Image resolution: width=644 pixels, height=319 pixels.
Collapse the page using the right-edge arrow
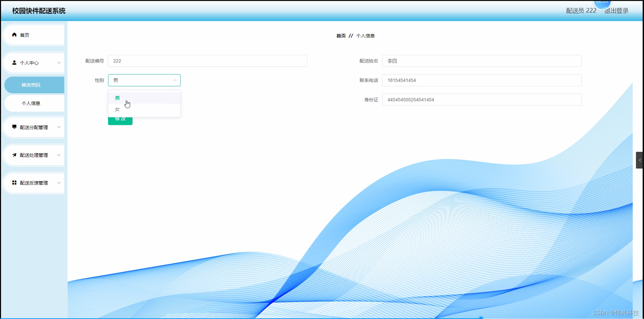pyautogui.click(x=640, y=160)
